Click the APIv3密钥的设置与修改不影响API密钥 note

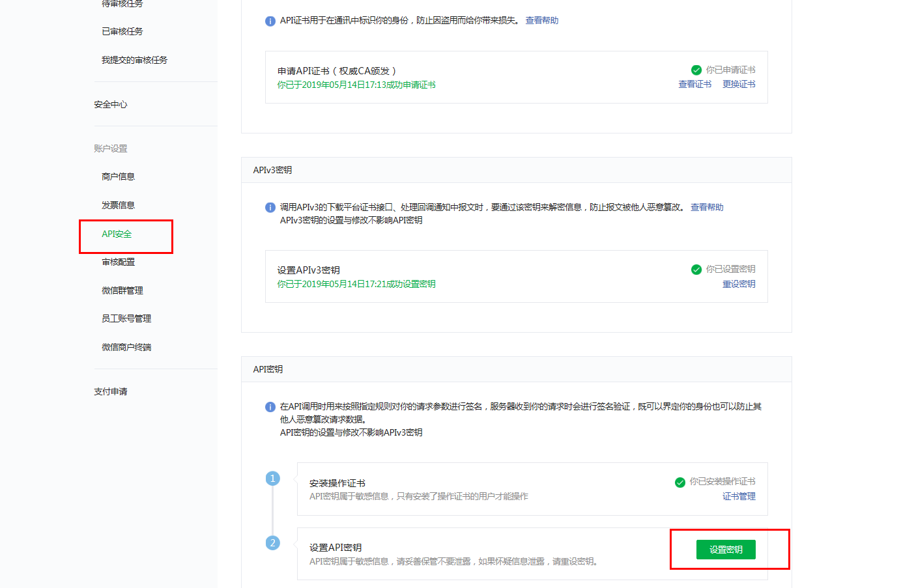pyautogui.click(x=351, y=220)
